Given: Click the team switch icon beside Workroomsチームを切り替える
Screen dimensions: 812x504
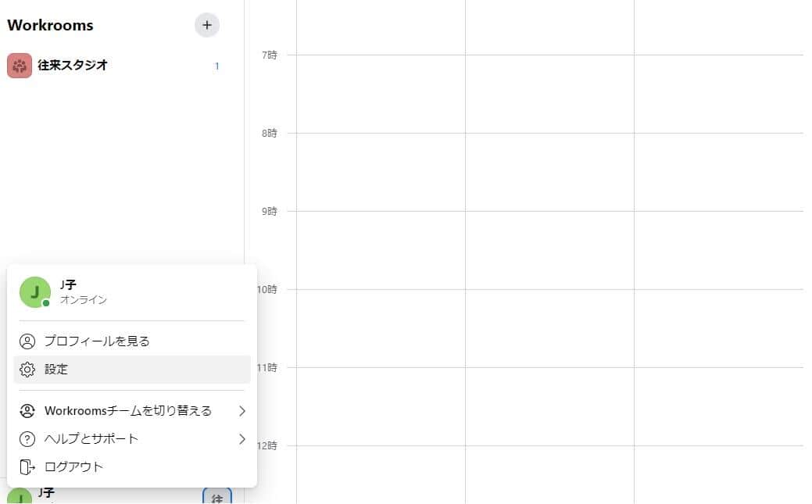Looking at the screenshot, I should (x=27, y=411).
